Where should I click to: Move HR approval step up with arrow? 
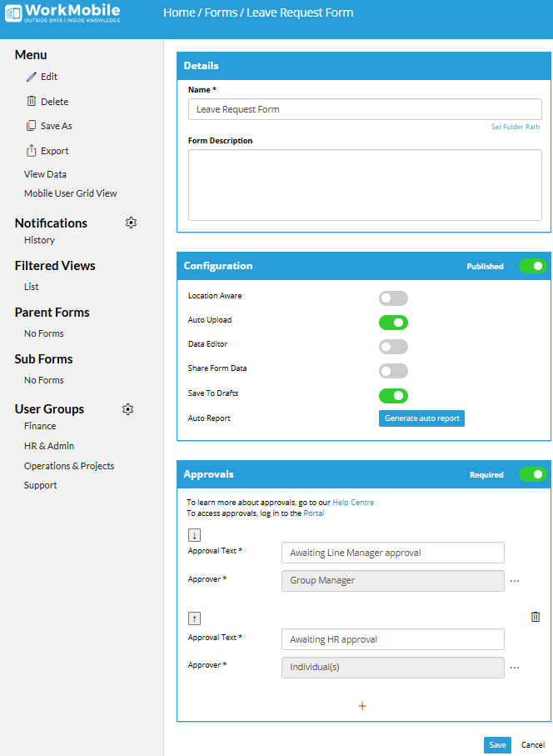195,618
